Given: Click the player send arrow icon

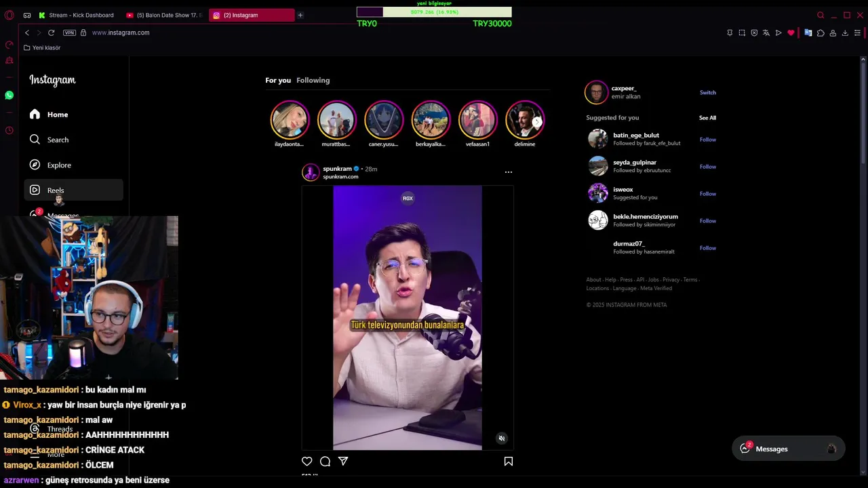Looking at the screenshot, I should click(x=778, y=33).
